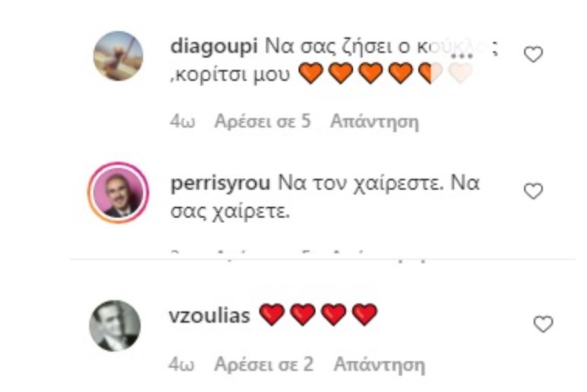The height and width of the screenshot is (392, 587).
Task: Like perrisyrou's comment with the heart
Action: point(533,191)
